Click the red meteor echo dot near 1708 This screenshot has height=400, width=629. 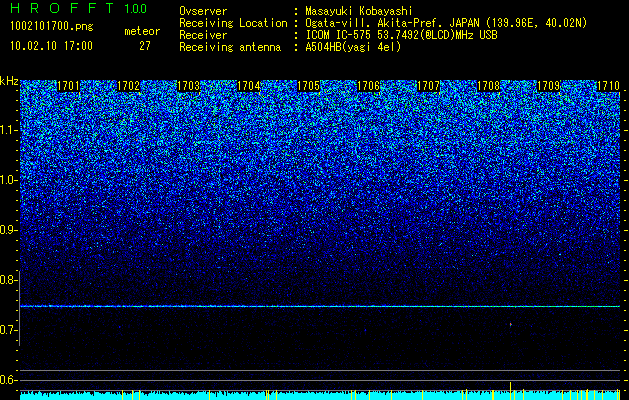511,324
